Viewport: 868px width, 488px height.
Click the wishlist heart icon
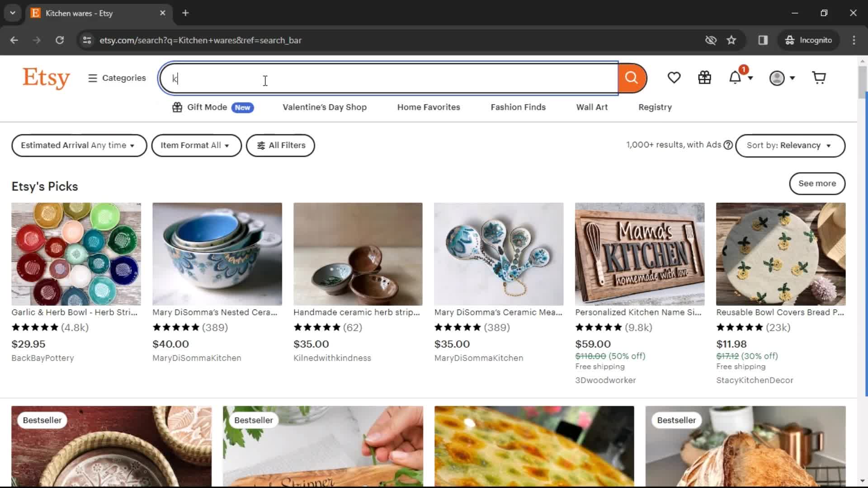(673, 77)
